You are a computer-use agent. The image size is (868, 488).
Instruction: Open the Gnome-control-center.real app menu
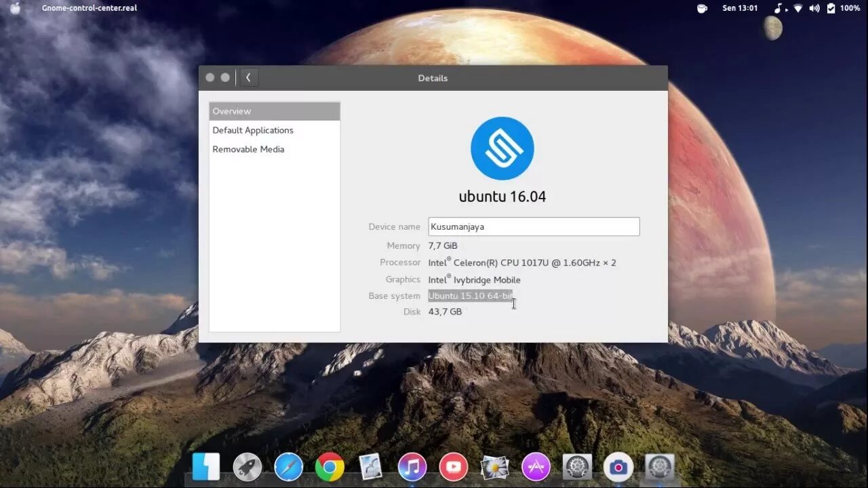90,8
